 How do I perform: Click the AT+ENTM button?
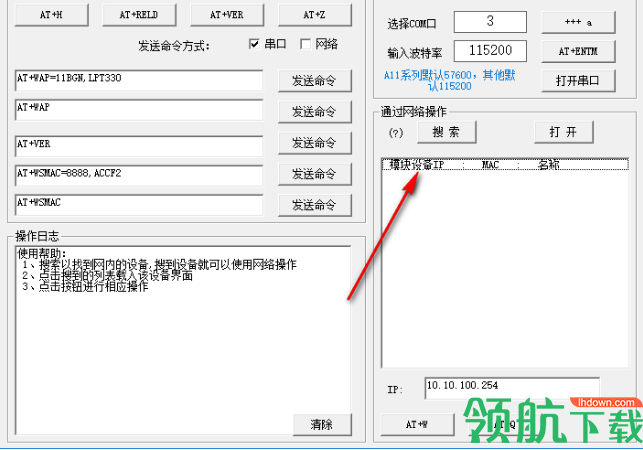[x=578, y=51]
